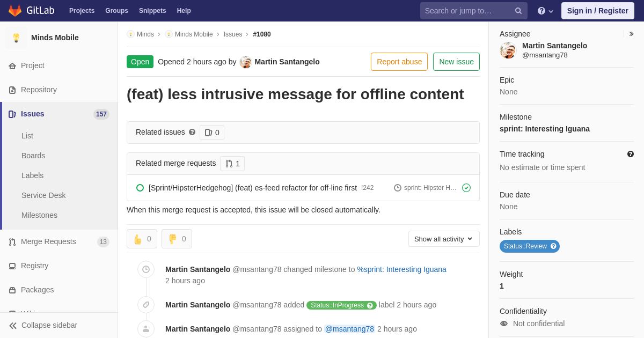Open Issues section in sidebar

32,114
